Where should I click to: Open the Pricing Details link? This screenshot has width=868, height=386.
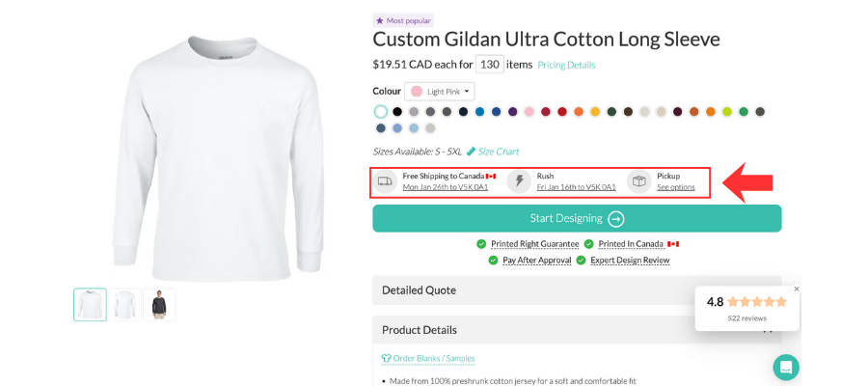coord(566,65)
